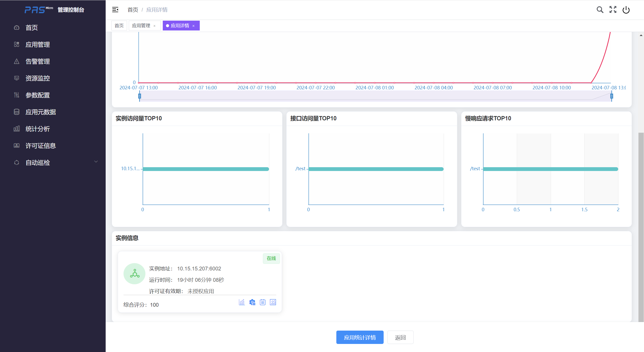Expand the 自动巡检 menu chevron
The height and width of the screenshot is (352, 644).
[x=96, y=162]
